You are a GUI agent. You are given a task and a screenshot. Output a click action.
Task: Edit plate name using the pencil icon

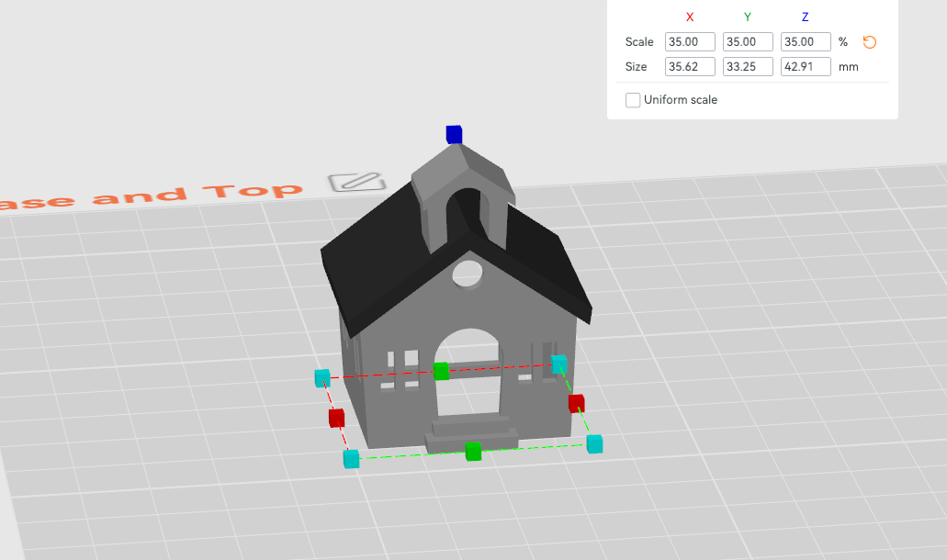coord(357,182)
